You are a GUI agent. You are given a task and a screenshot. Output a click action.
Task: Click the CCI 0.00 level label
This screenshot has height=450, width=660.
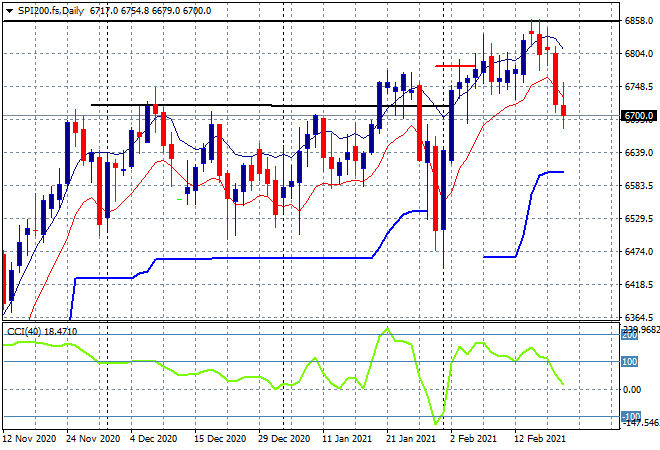tap(632, 390)
